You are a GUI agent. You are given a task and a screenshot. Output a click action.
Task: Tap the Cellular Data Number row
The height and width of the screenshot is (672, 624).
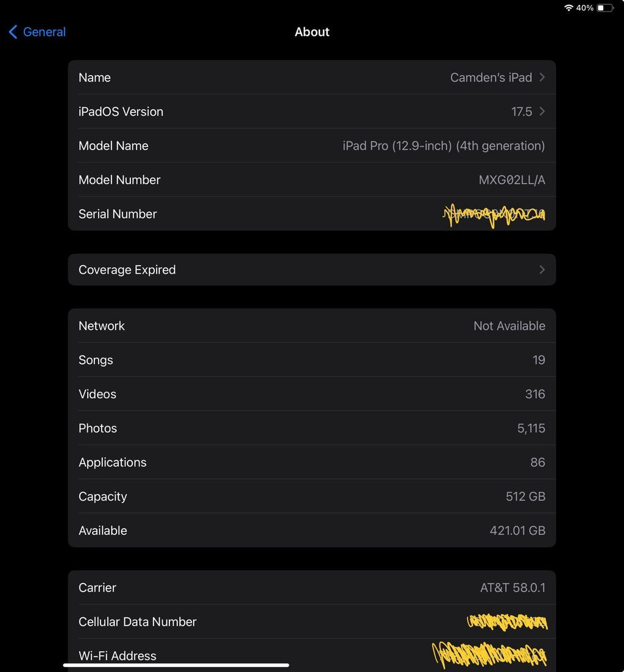(312, 621)
